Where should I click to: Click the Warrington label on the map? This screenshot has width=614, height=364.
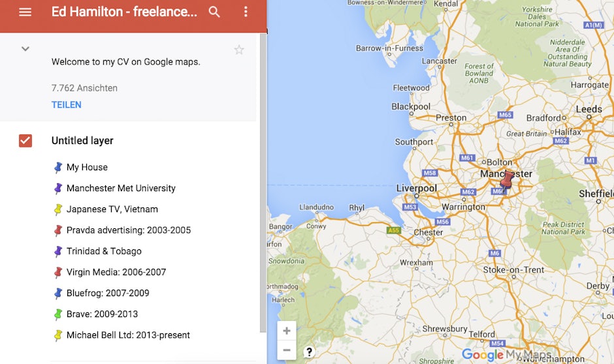(x=463, y=207)
